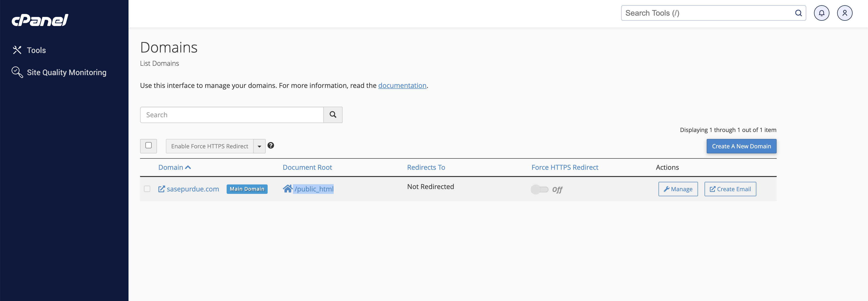Image resolution: width=868 pixels, height=301 pixels.
Task: Open the documentation link
Action: (402, 85)
